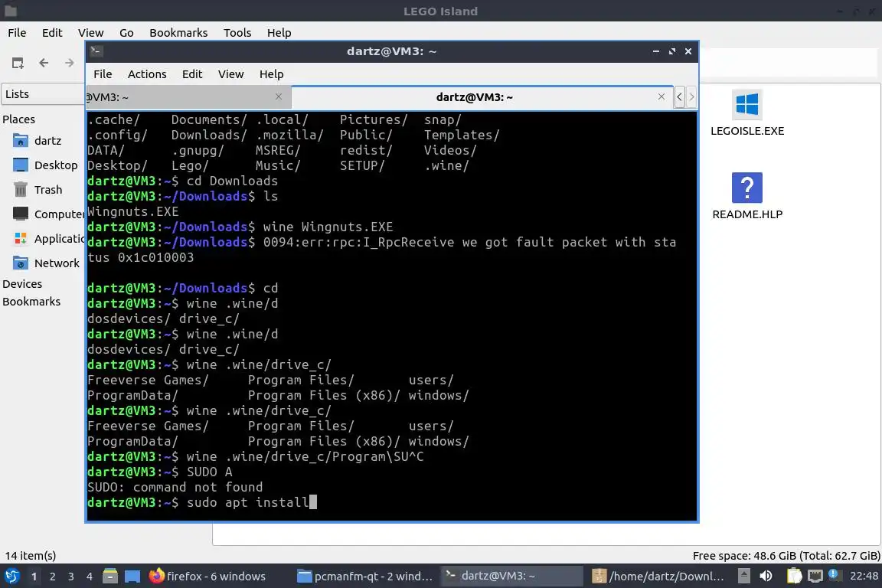Screen dimensions: 882x588
Task: Move terminal tabs left with the arrow button
Action: [x=680, y=96]
